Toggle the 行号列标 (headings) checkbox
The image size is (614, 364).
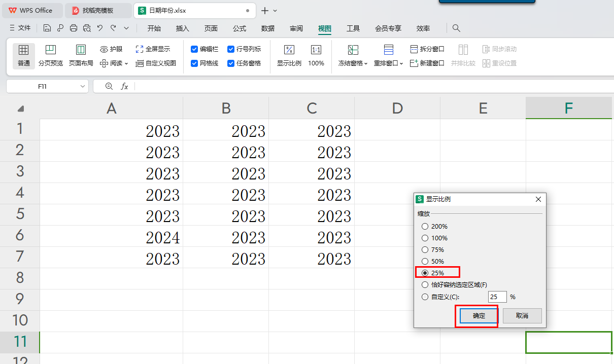coord(231,49)
